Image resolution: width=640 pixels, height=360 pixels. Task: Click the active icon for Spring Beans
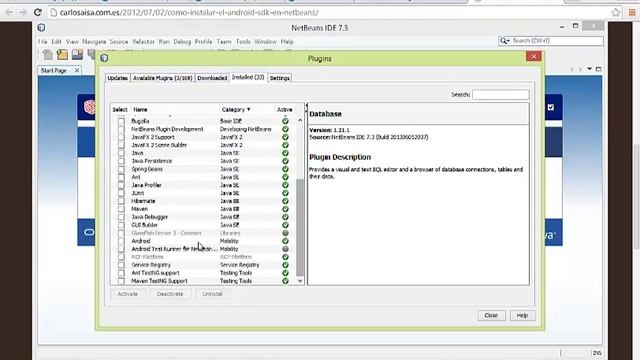[x=285, y=169]
